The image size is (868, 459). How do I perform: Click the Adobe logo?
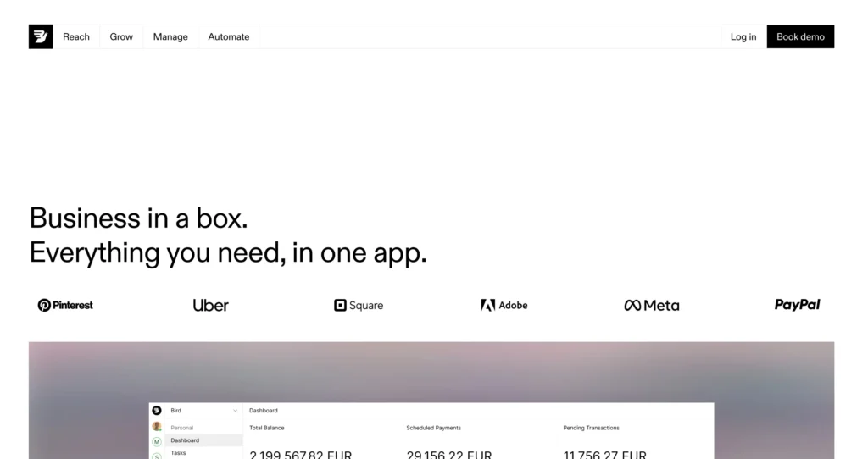coord(504,305)
